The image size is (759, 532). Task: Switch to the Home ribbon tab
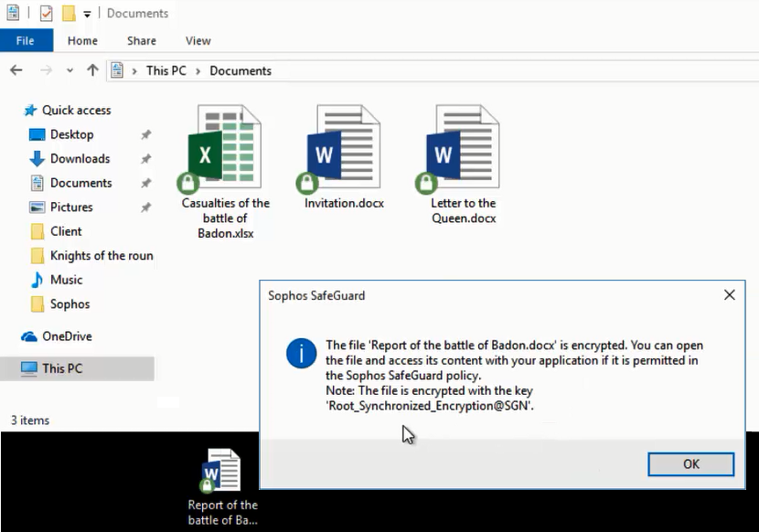[82, 40]
